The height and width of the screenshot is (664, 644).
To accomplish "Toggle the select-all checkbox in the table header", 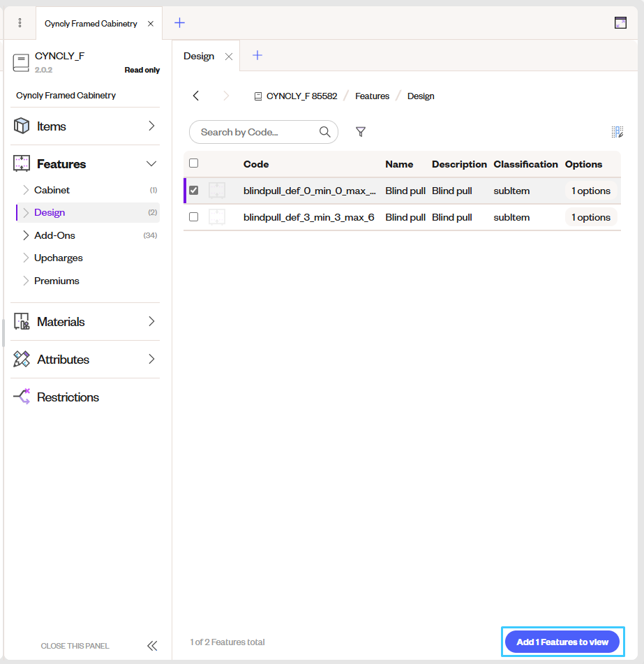I will [193, 163].
